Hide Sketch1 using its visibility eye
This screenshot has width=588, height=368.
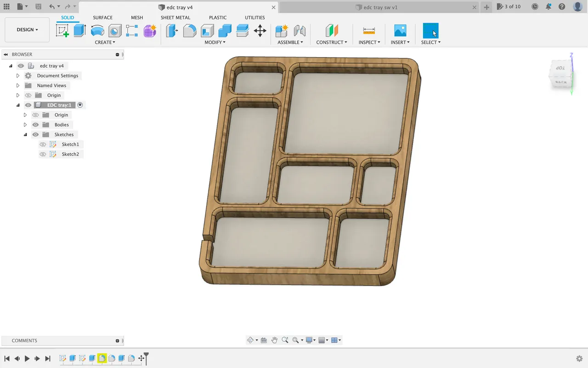pos(42,144)
